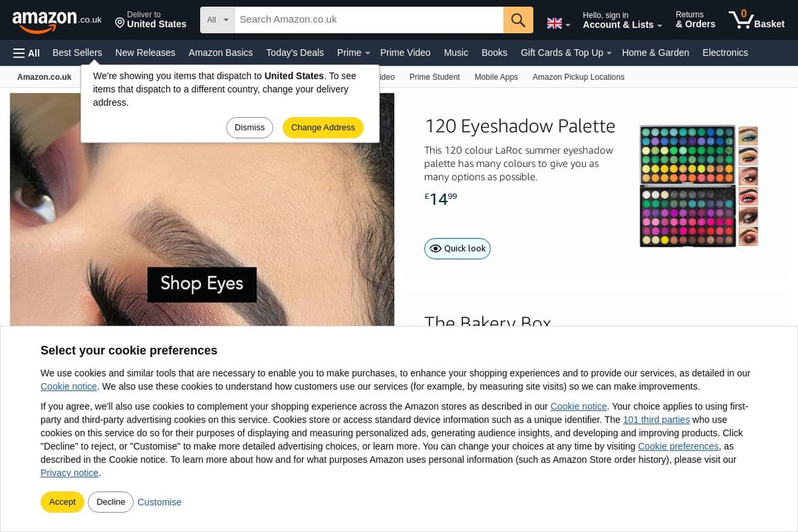Click the Search Amazon.co.uk input field

pyautogui.click(x=369, y=20)
